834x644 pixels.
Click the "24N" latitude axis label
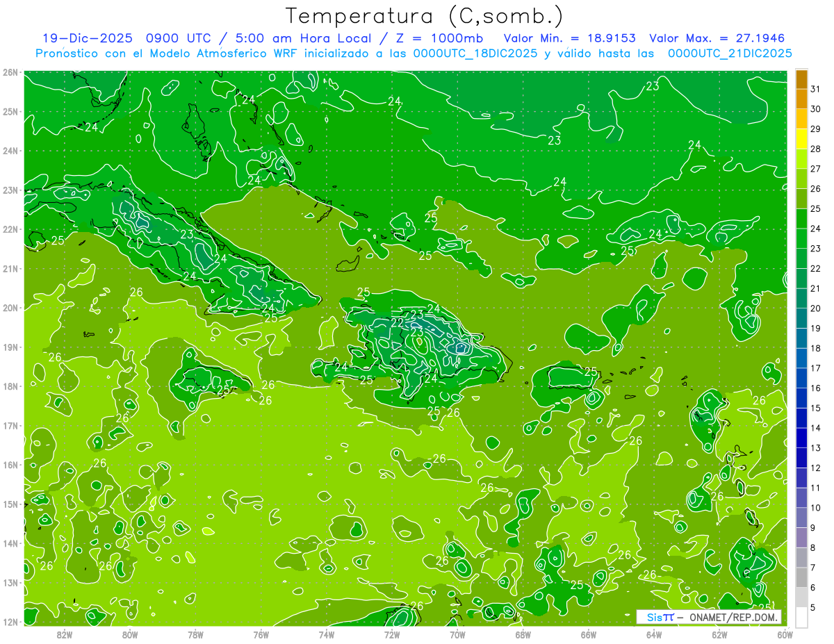click(x=10, y=151)
